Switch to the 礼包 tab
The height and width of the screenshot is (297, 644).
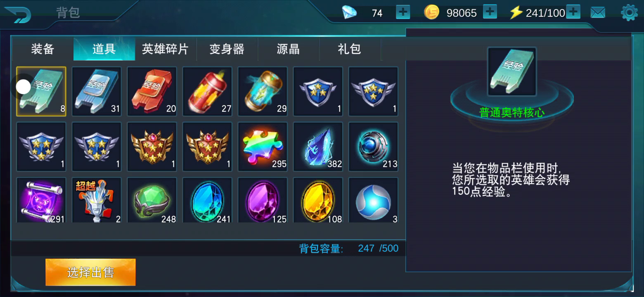pos(349,49)
